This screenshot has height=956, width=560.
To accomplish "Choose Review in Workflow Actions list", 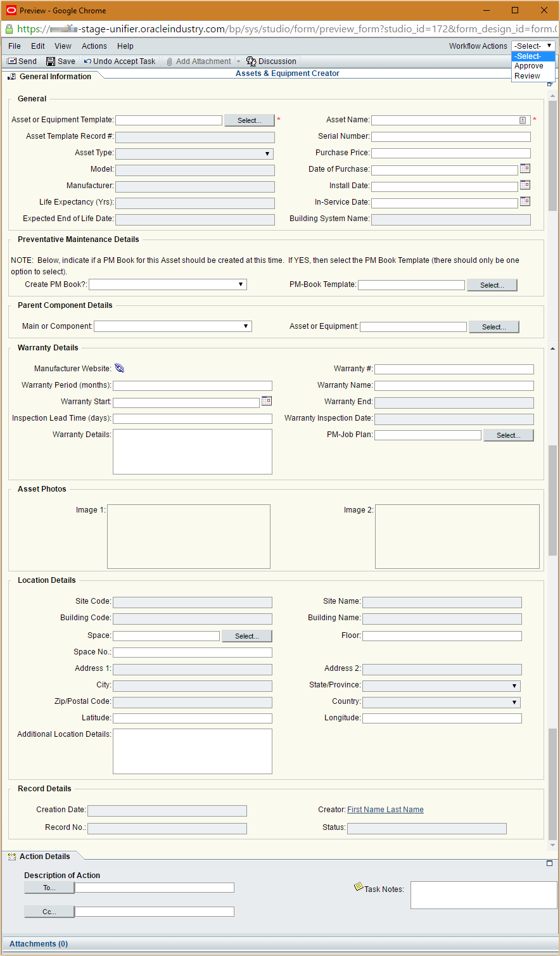I will [527, 76].
